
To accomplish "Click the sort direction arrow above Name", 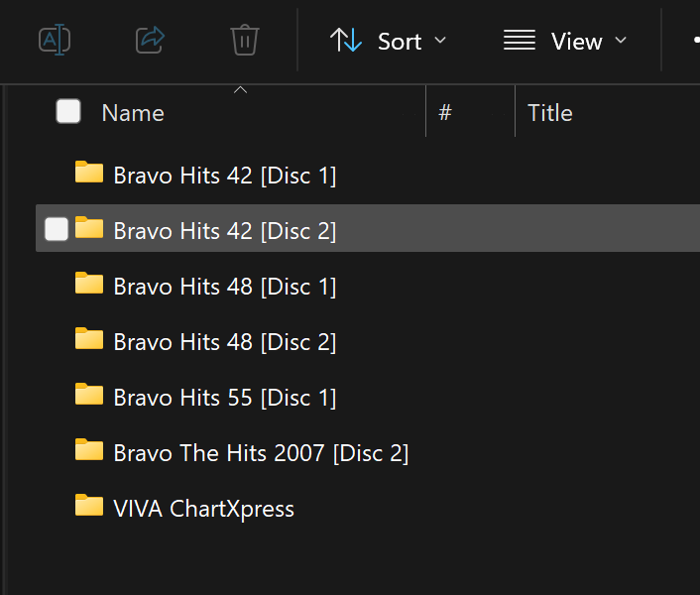I will (x=240, y=90).
